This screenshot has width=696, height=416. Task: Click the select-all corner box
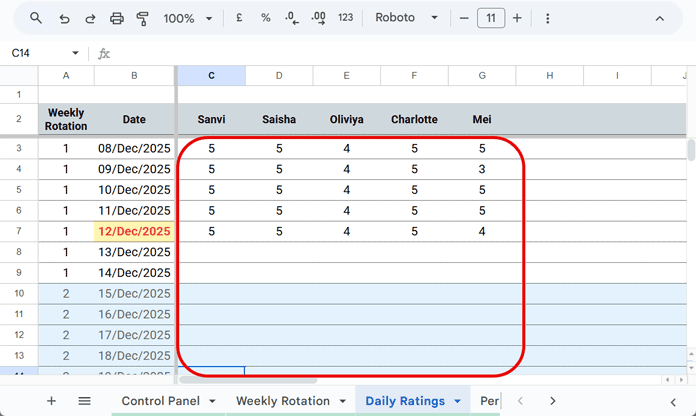pyautogui.click(x=19, y=75)
